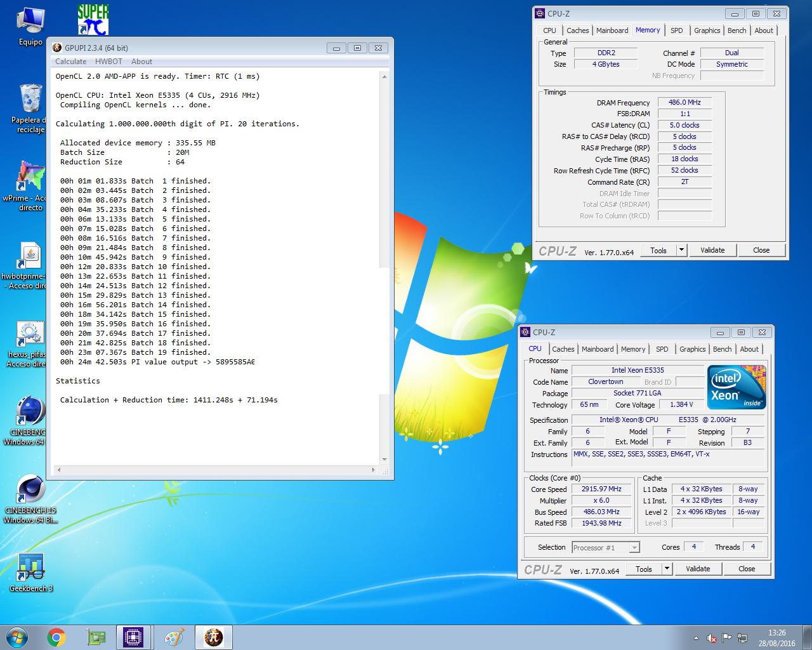
Task: Click GPUPI vertical scrollbar down arrow
Action: point(384,460)
